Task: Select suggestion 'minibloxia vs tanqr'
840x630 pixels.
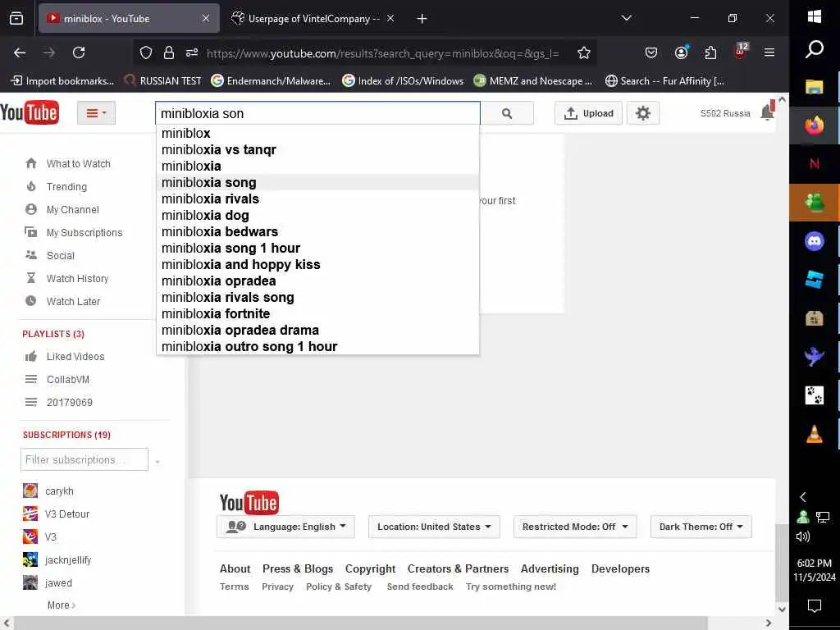Action: tap(317, 149)
